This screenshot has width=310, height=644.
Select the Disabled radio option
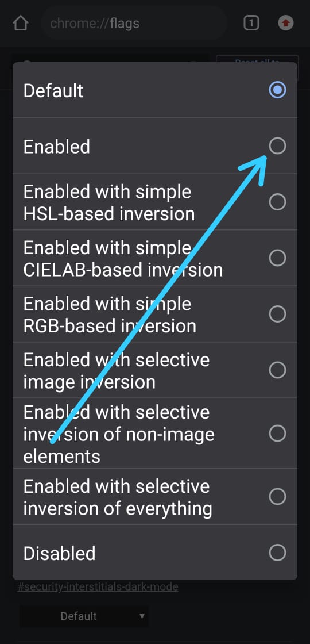(x=154, y=553)
